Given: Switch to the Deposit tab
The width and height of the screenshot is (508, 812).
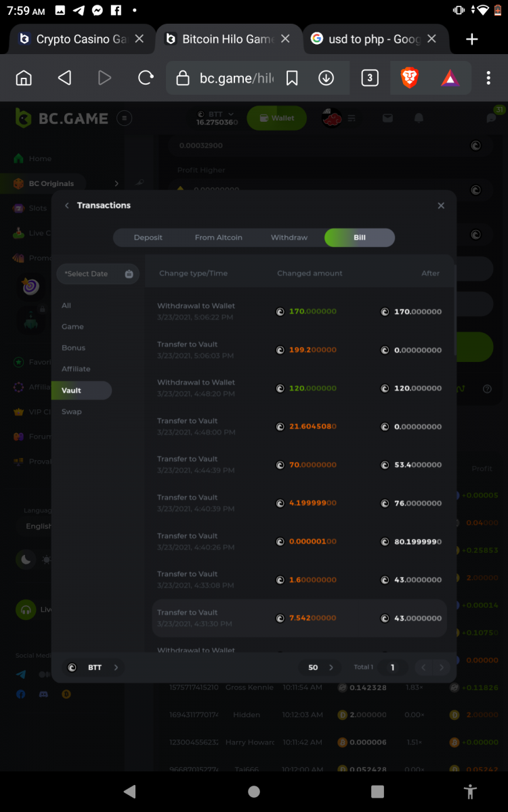Looking at the screenshot, I should click(148, 238).
